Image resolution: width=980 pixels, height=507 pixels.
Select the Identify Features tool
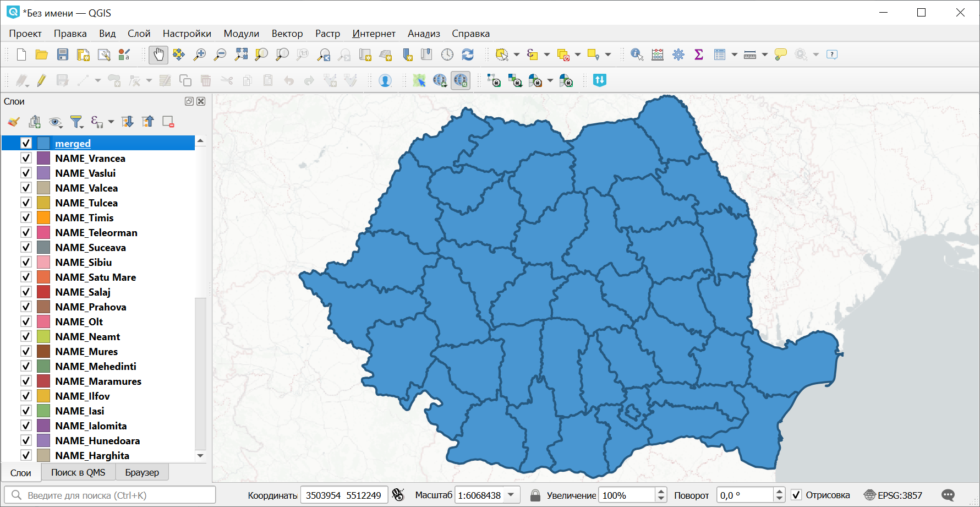637,54
